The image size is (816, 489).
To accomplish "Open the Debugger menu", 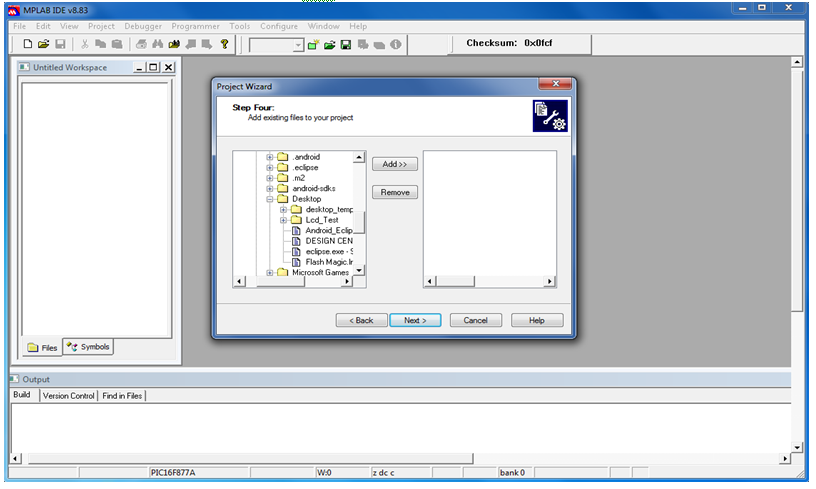I will tap(143, 26).
